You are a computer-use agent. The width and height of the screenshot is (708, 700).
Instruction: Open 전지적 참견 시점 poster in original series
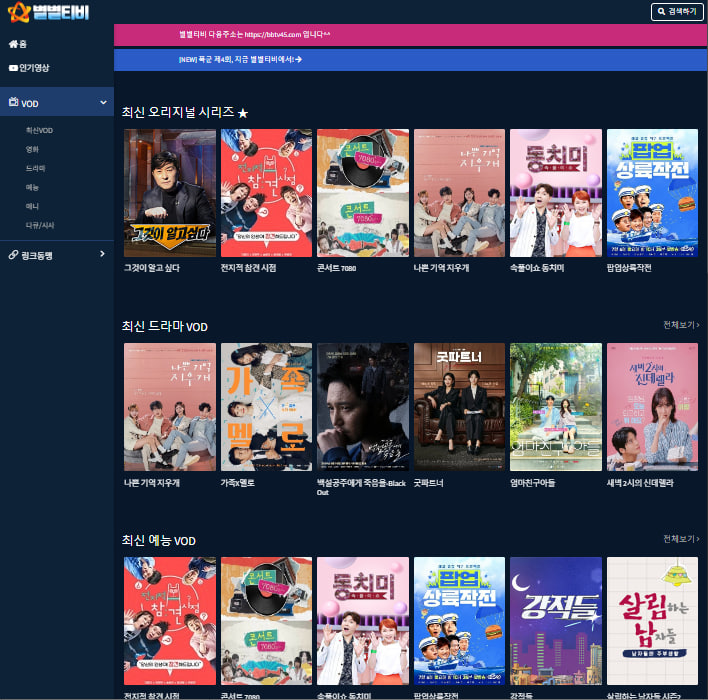(x=266, y=193)
